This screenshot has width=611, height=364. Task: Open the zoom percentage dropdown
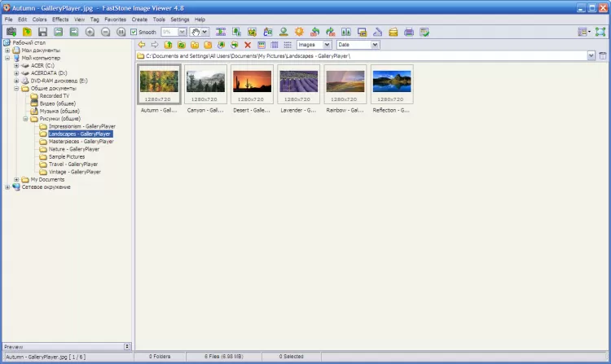coord(182,32)
